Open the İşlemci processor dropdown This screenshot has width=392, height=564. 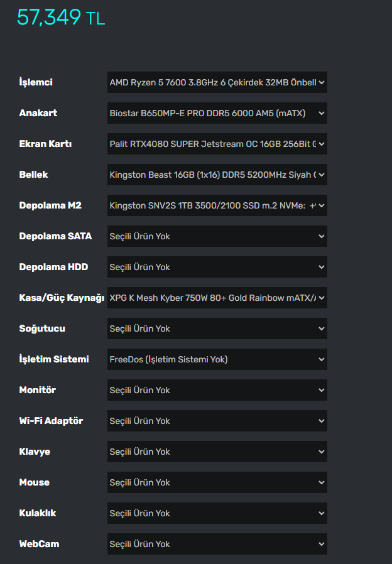pos(217,82)
